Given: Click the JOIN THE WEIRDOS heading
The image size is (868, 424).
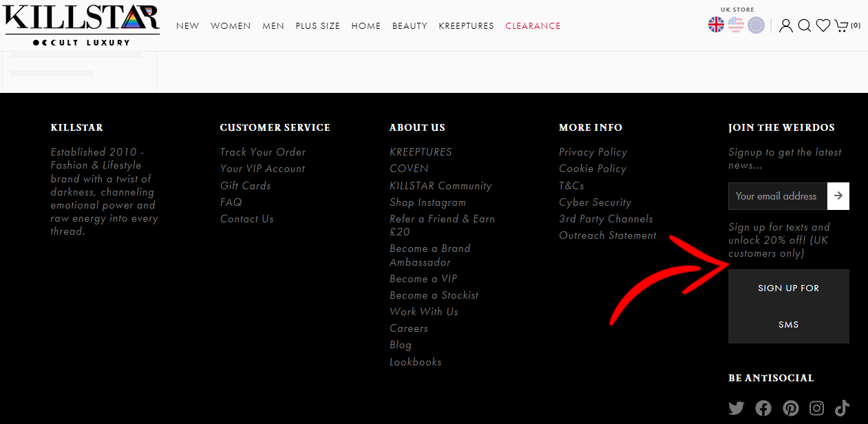Looking at the screenshot, I should pos(781,127).
